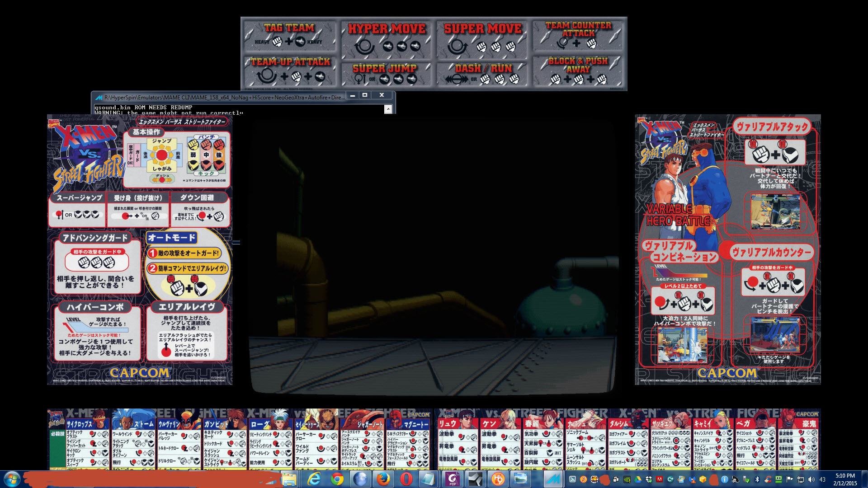Open the Foxit PDF reader taskbar icon
Image resolution: width=868 pixels, height=488 pixels.
[453, 479]
